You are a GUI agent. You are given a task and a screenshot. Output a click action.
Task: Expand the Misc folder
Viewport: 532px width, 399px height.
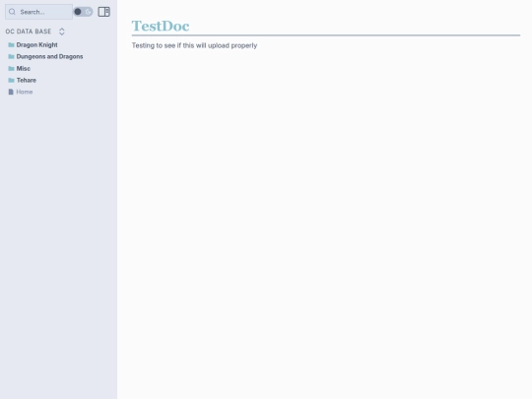[23, 69]
